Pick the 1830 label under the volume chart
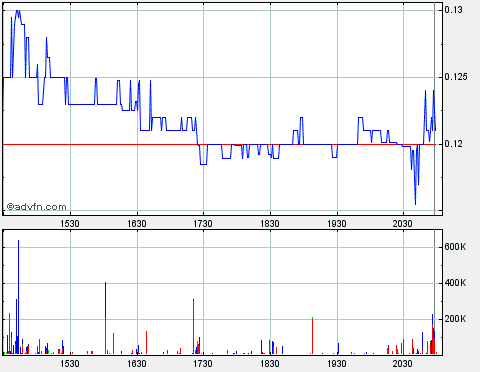480x372 pixels. [x=270, y=363]
